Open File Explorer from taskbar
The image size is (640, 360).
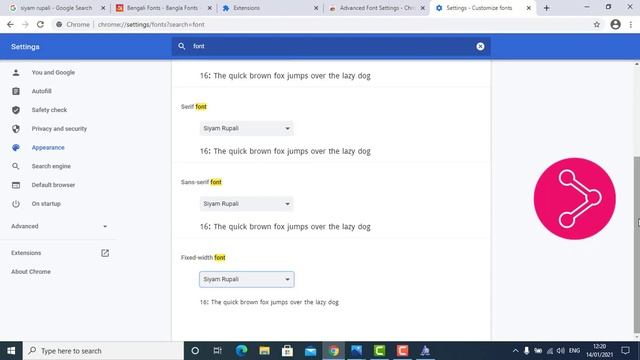pyautogui.click(x=264, y=351)
